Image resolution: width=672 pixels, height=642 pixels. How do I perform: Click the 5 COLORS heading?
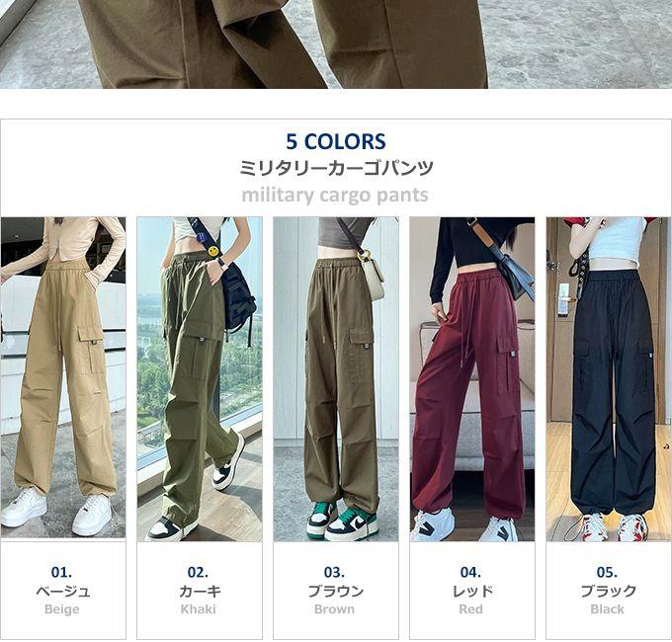pyautogui.click(x=336, y=142)
